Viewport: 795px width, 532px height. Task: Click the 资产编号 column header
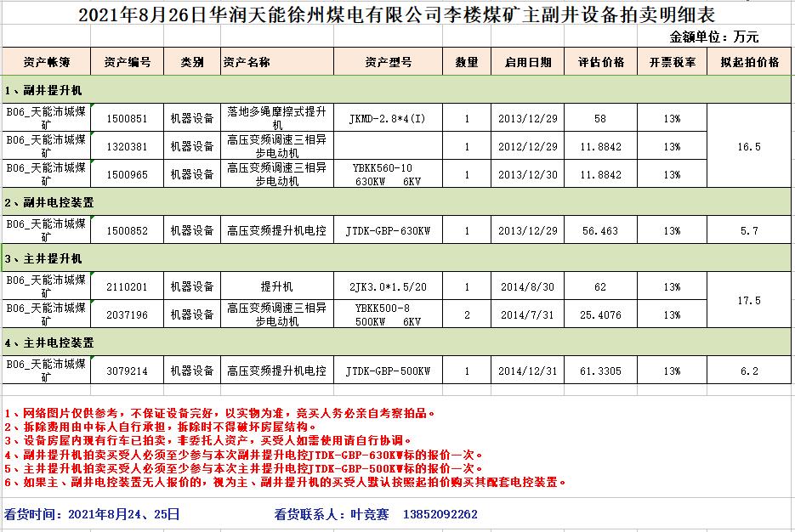pos(127,62)
